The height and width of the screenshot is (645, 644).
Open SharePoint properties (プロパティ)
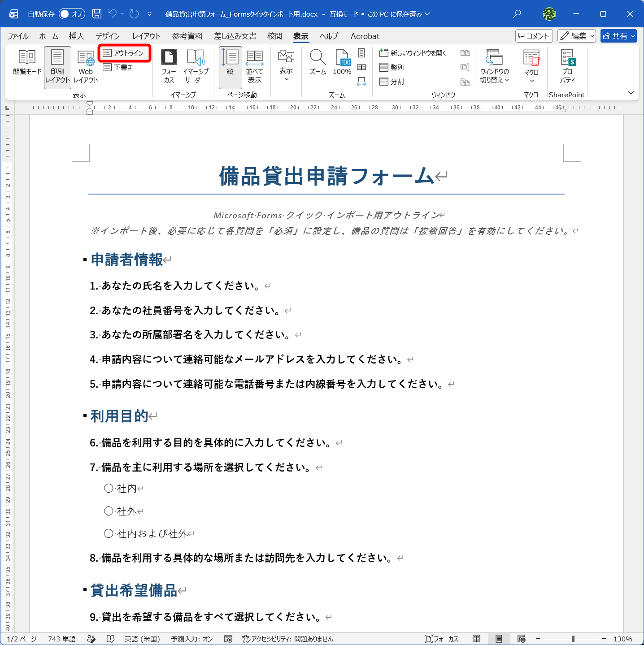568,66
